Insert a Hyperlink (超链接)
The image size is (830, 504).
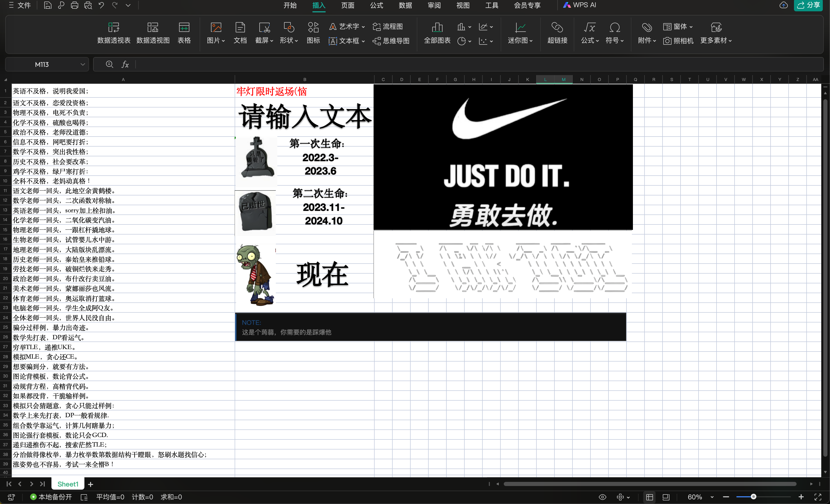[x=558, y=33]
